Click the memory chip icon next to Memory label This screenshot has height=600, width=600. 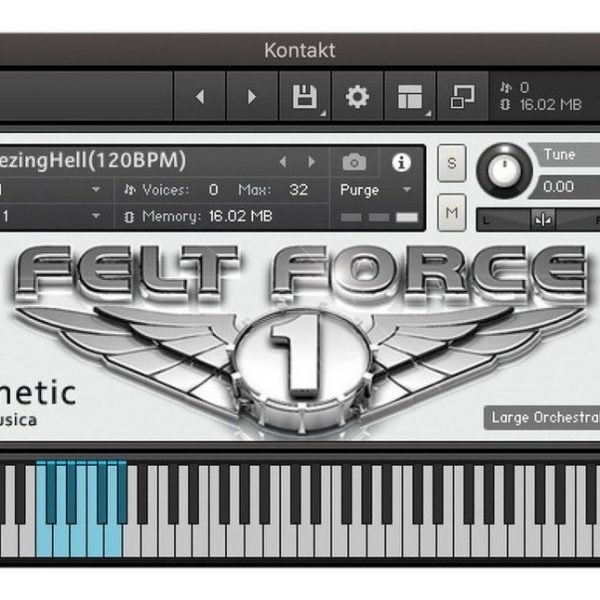pos(129,217)
